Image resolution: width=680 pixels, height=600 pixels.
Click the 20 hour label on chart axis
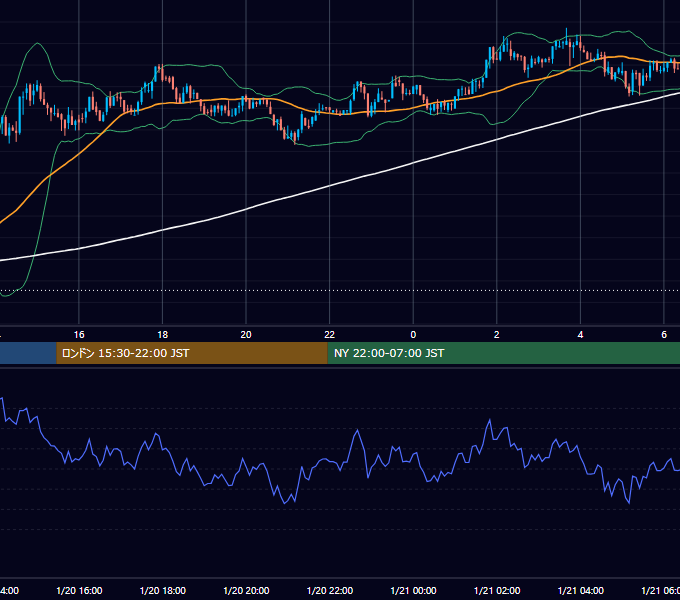246,335
